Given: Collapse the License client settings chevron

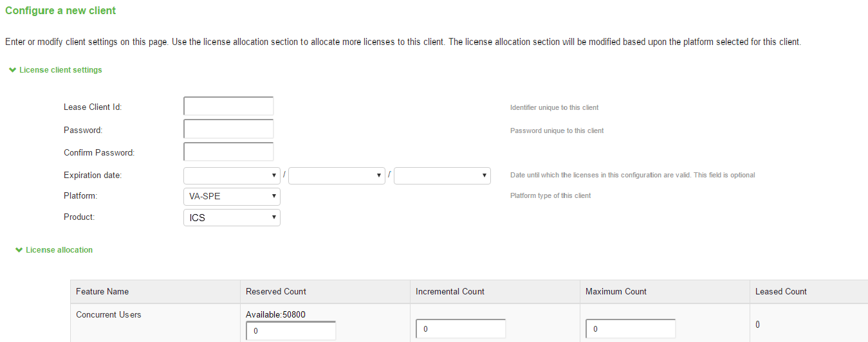Looking at the screenshot, I should pyautogui.click(x=12, y=70).
